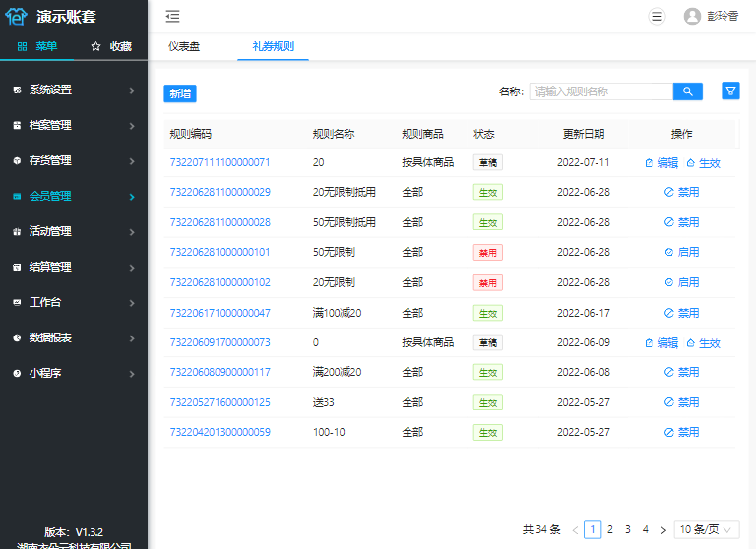Expand the 工作台 menu chevron

[132, 303]
